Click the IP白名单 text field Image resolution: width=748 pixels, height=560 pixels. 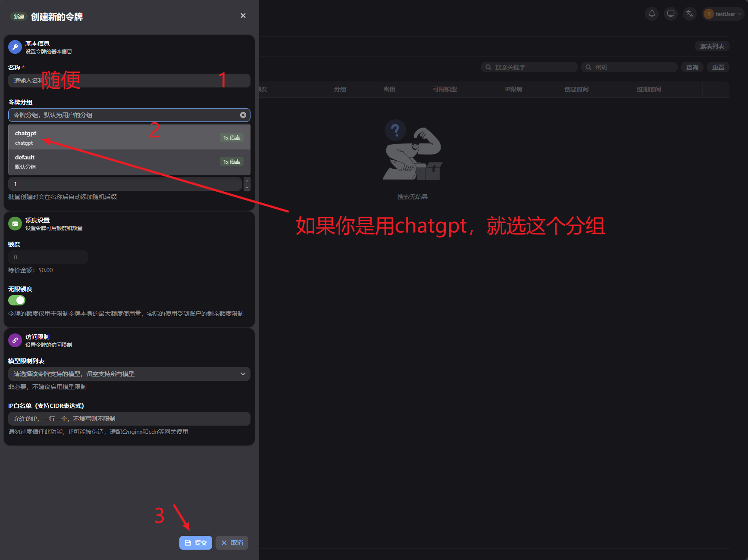[129, 419]
